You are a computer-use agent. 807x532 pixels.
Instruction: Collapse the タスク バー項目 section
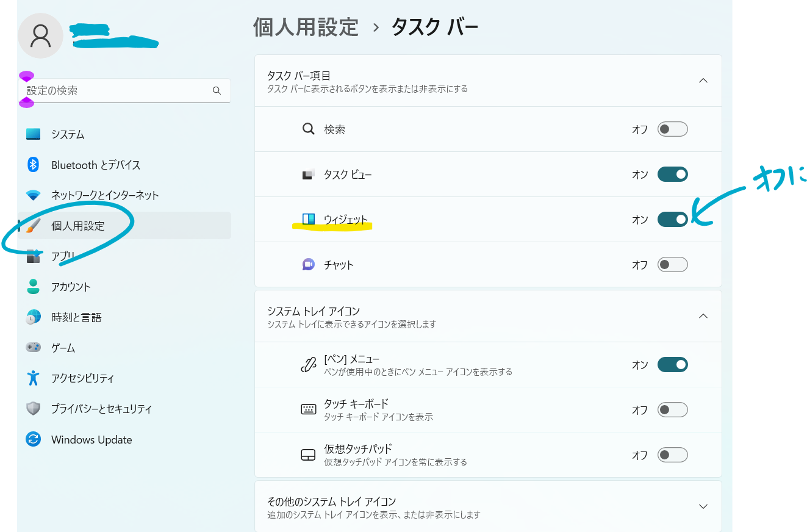(703, 80)
